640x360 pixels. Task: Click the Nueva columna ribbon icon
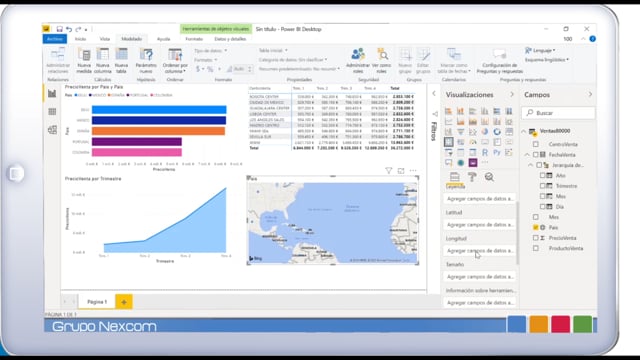(102, 60)
